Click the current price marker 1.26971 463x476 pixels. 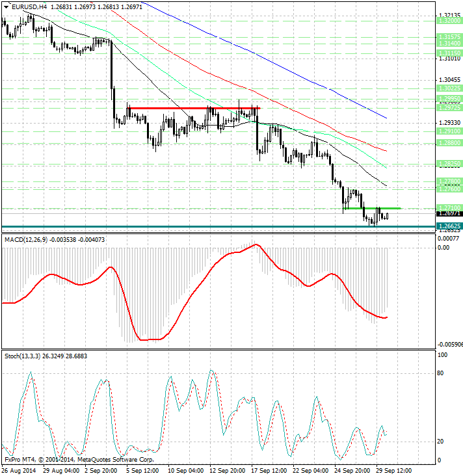(449, 213)
